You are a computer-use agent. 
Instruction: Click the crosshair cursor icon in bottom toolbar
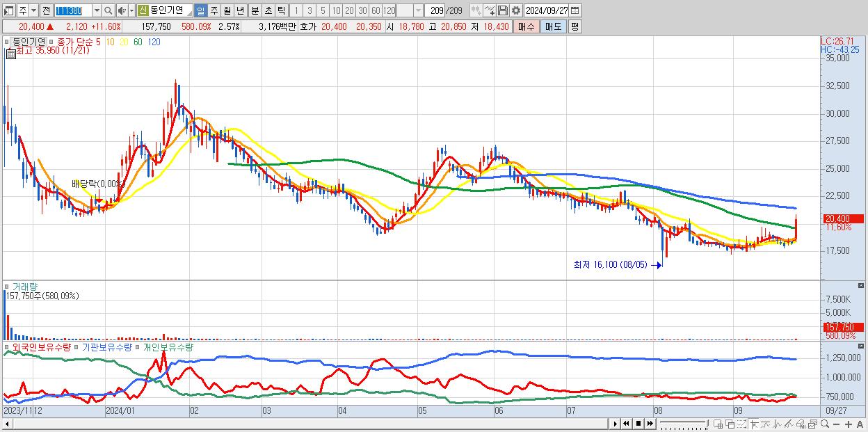tap(754, 424)
